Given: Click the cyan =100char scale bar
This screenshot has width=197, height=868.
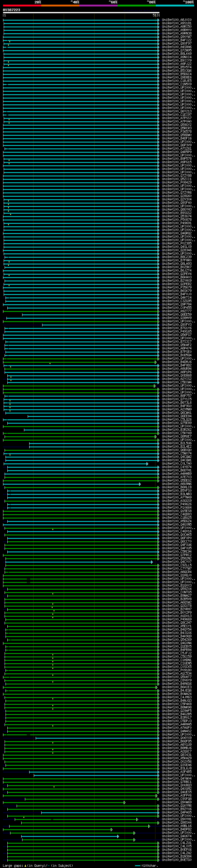Looking at the screenshot, I should click(x=138, y=865).
